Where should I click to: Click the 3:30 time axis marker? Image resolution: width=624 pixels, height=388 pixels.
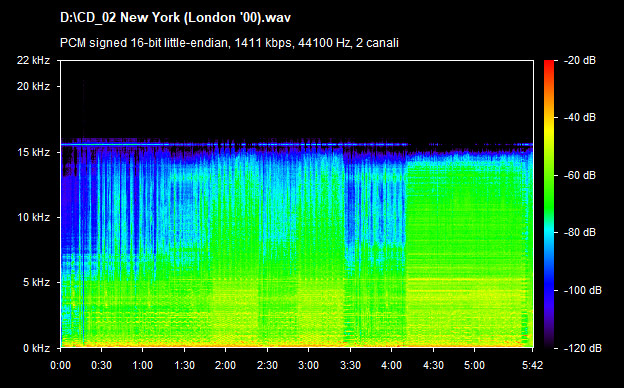(350, 365)
